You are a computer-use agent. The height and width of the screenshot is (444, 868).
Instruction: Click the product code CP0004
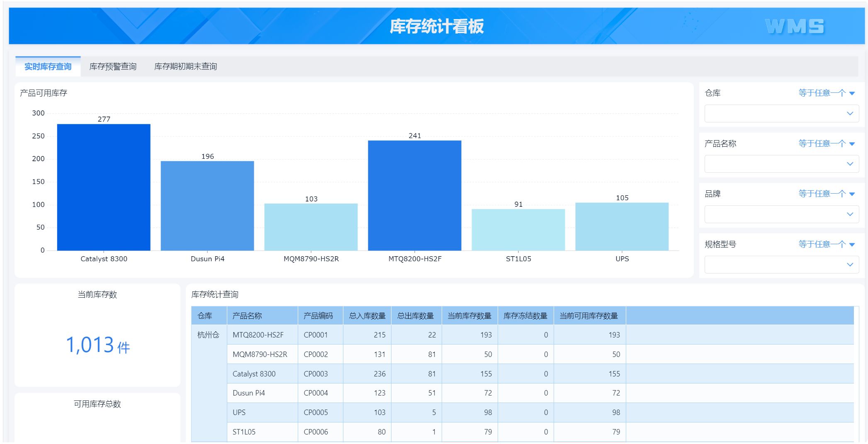pos(316,393)
